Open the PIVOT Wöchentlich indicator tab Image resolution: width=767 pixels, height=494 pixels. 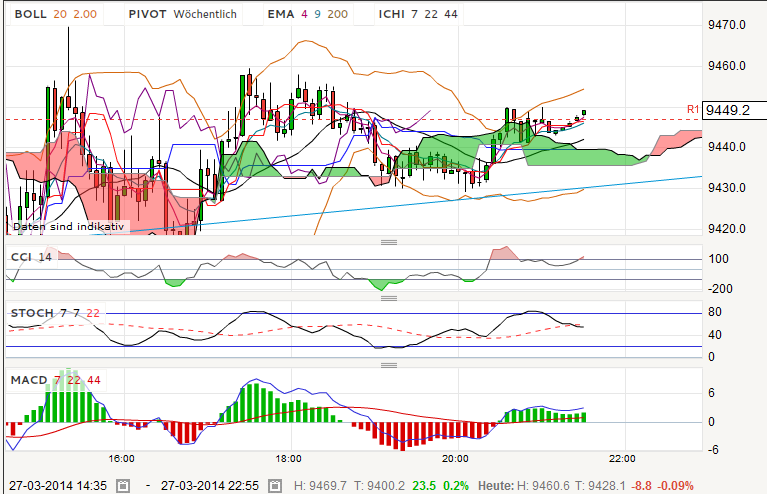[182, 14]
